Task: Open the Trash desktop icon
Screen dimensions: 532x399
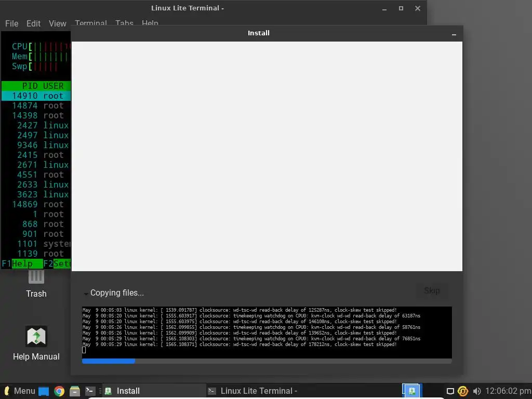Action: (x=36, y=284)
